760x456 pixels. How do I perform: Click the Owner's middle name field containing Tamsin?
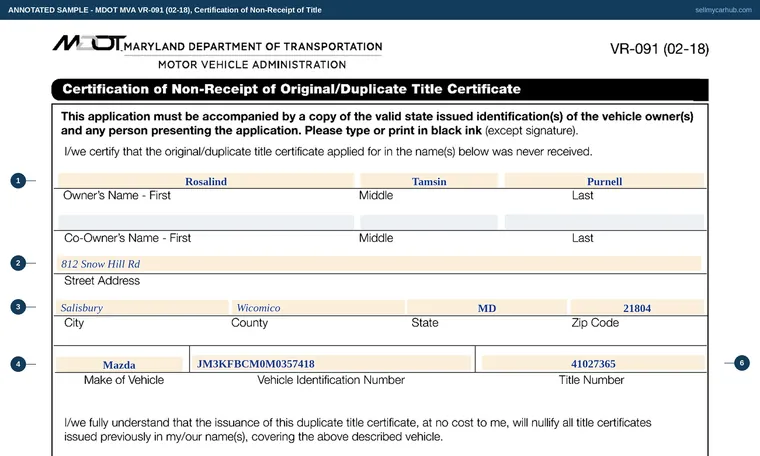tap(429, 180)
